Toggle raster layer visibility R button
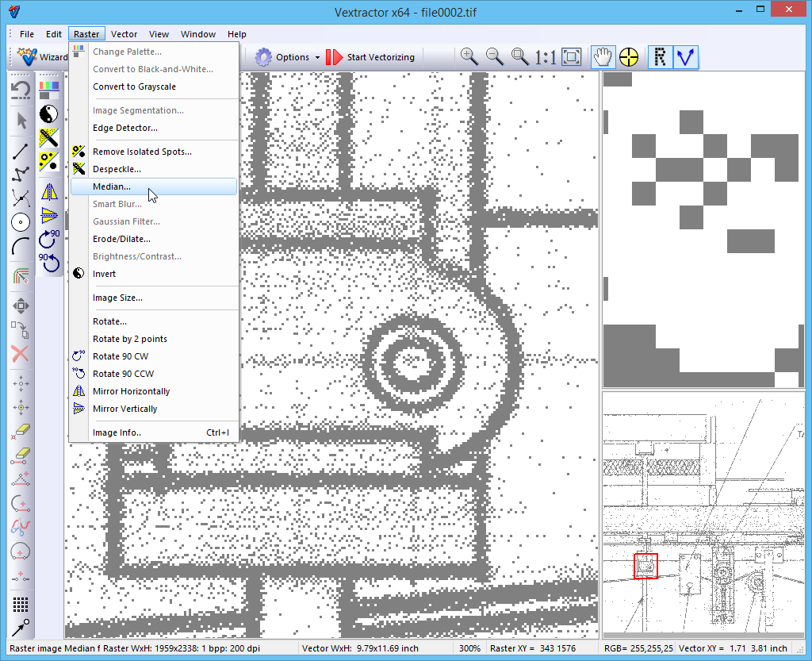Screen dimensions: 812x661 (x=660, y=56)
